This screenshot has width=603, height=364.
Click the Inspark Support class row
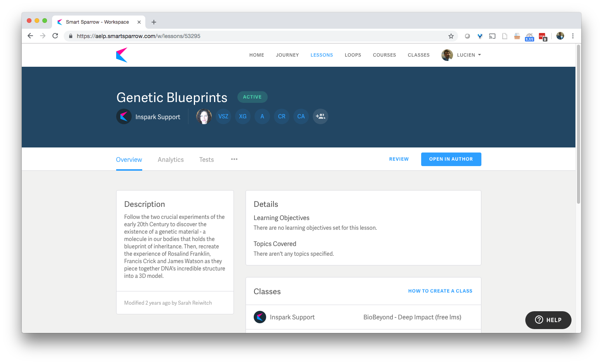click(x=364, y=317)
